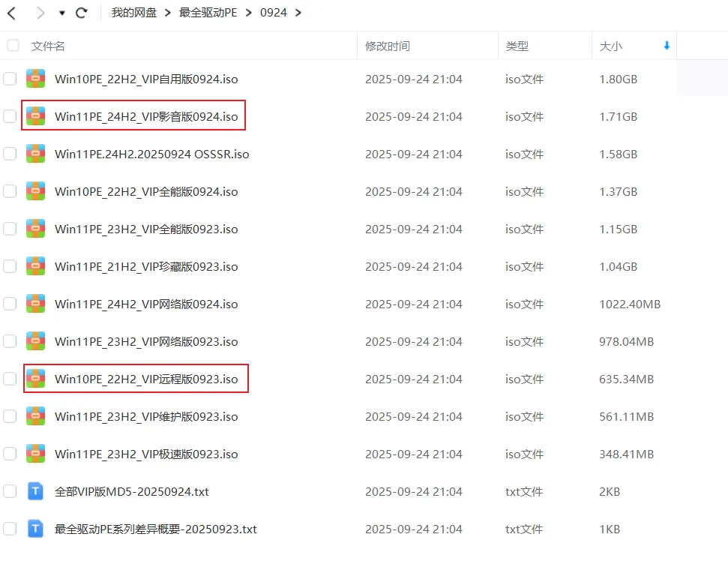
Task: Click archive icon of Win11PE_24H2_VIP网络版0924.iso
Action: coord(35,303)
